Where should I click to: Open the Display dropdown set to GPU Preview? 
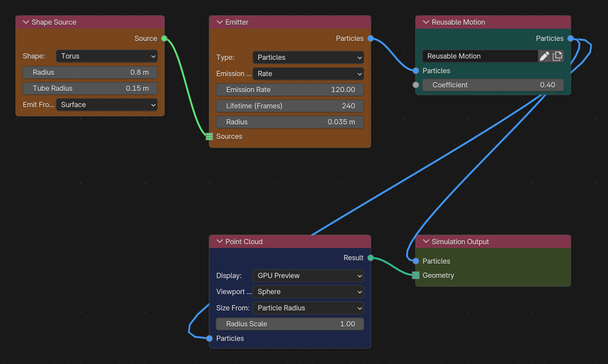pyautogui.click(x=308, y=276)
